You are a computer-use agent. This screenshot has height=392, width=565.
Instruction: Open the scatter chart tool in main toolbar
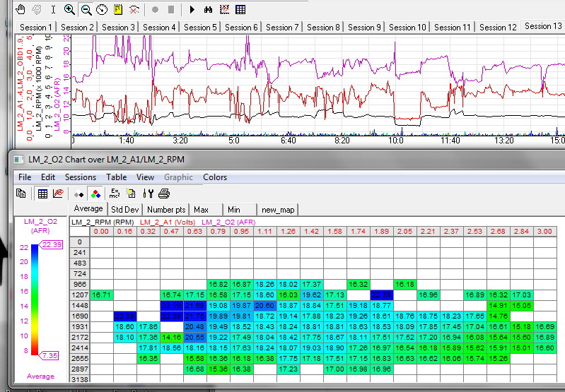tap(224, 10)
